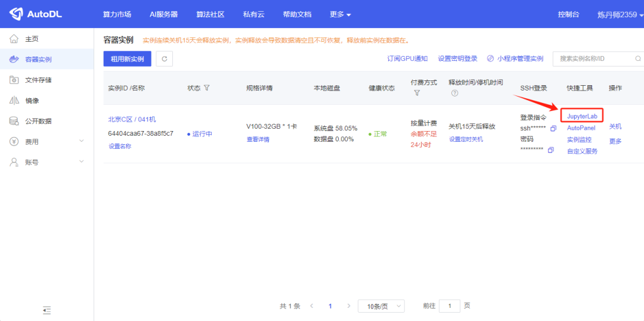The width and height of the screenshot is (644, 321).
Task: Focus the 前往 page number input
Action: pyautogui.click(x=450, y=306)
